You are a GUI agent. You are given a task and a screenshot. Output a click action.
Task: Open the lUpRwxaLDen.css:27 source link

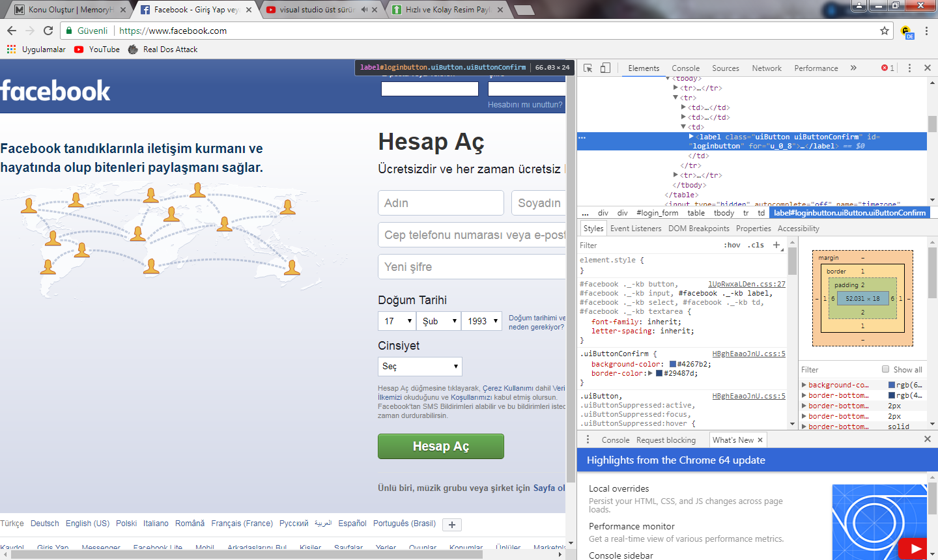[x=747, y=284]
